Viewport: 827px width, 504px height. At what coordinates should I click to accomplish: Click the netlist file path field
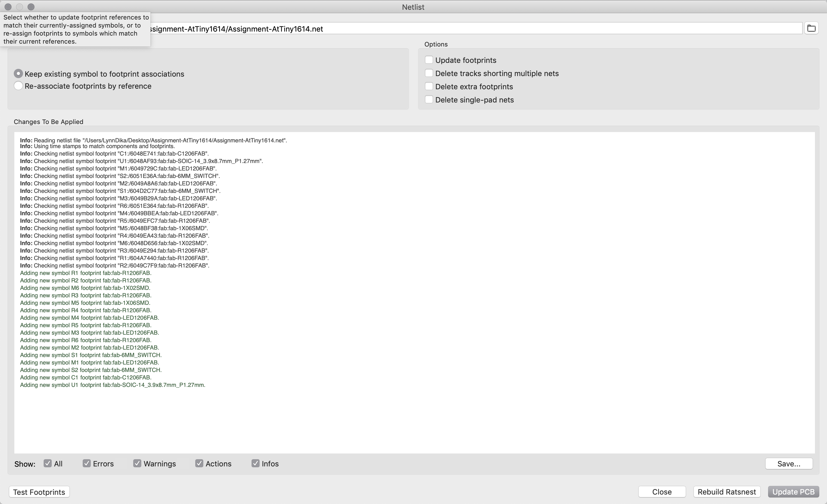click(476, 28)
